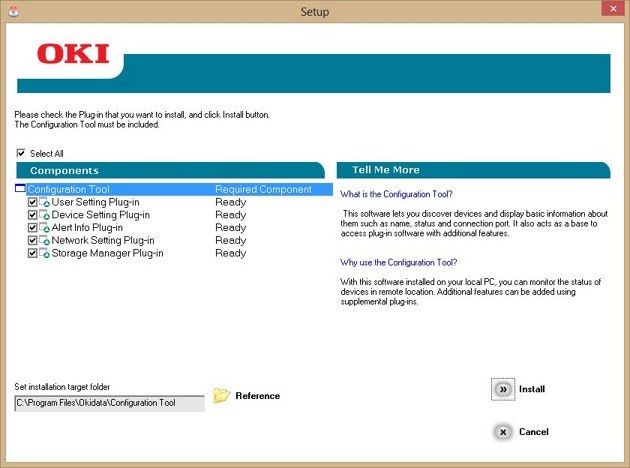
Task: Click the Tell Me More header
Action: pos(473,170)
